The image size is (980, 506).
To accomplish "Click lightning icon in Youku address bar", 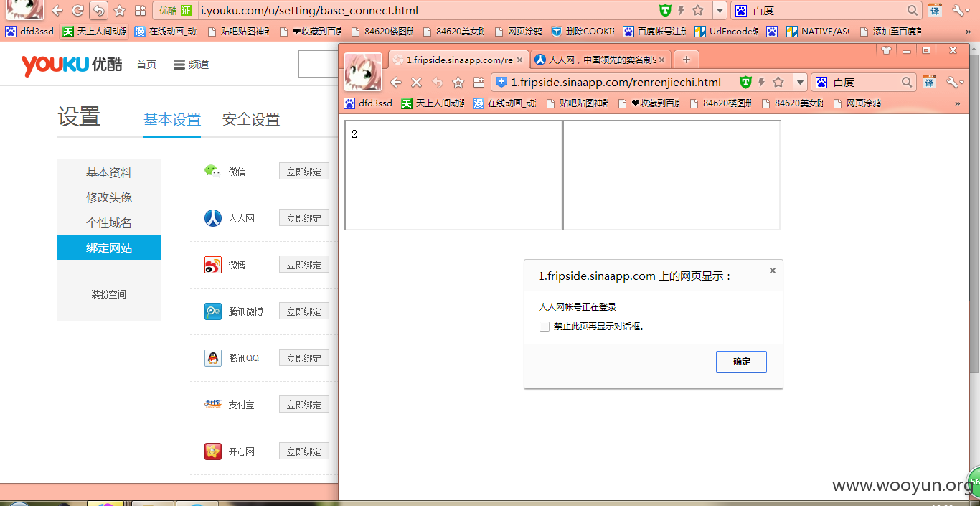I will coord(681,10).
